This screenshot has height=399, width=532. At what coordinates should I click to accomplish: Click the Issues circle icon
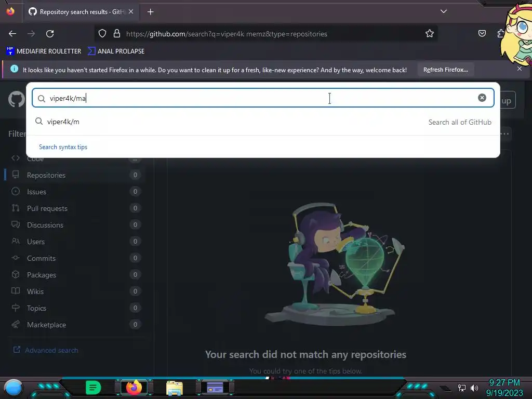16,191
